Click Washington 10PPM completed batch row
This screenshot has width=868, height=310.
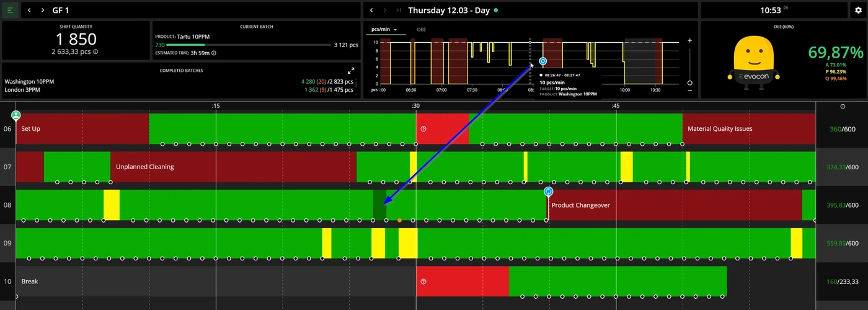179,81
